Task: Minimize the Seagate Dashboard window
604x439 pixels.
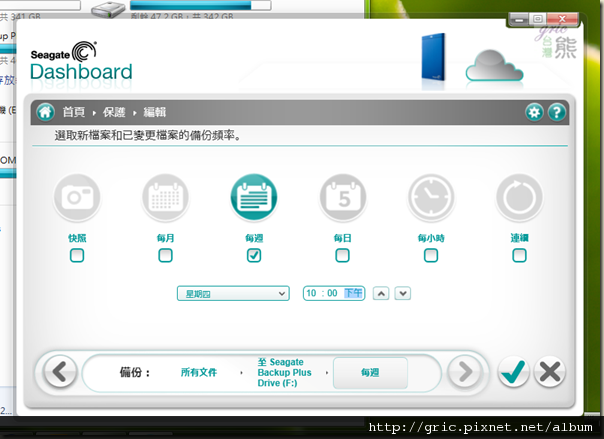Action: (519, 19)
